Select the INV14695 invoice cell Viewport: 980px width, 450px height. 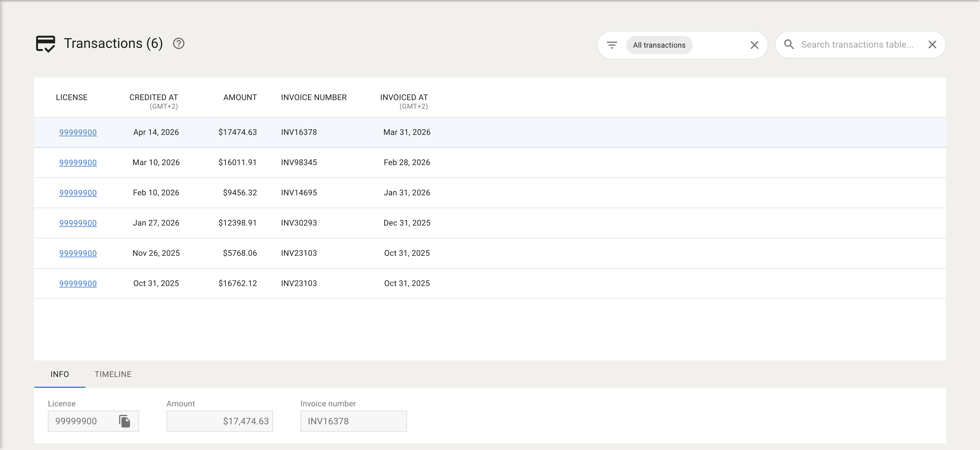299,193
